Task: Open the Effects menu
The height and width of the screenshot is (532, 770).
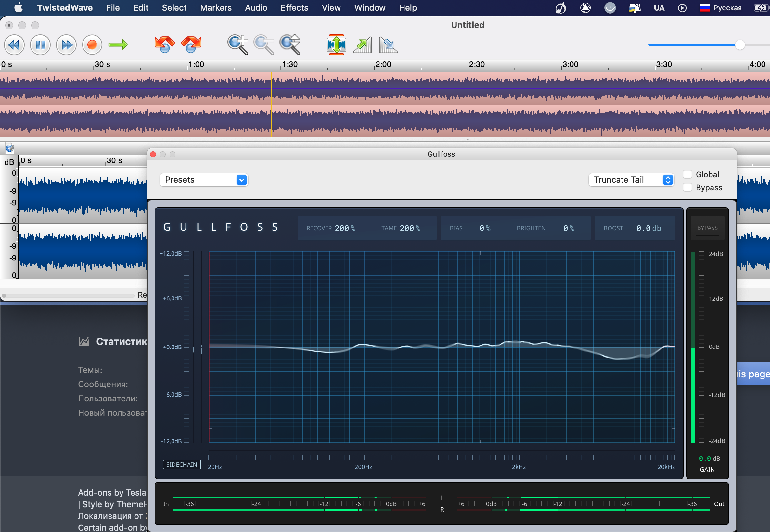Action: 294,8
